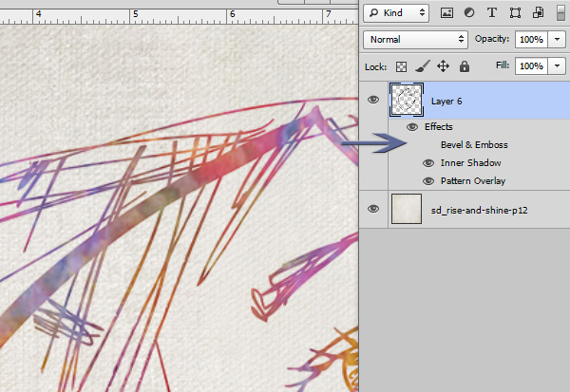Filter layers by pixel layer icon

point(446,13)
